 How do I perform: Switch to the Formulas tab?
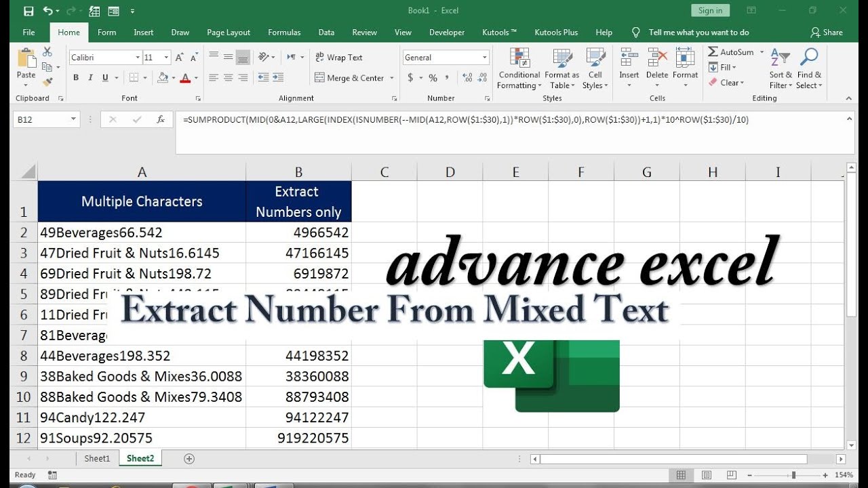[x=284, y=32]
